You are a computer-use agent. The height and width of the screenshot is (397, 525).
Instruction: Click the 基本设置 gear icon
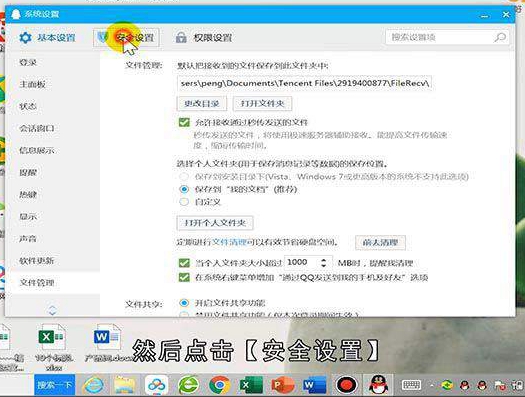pos(25,37)
